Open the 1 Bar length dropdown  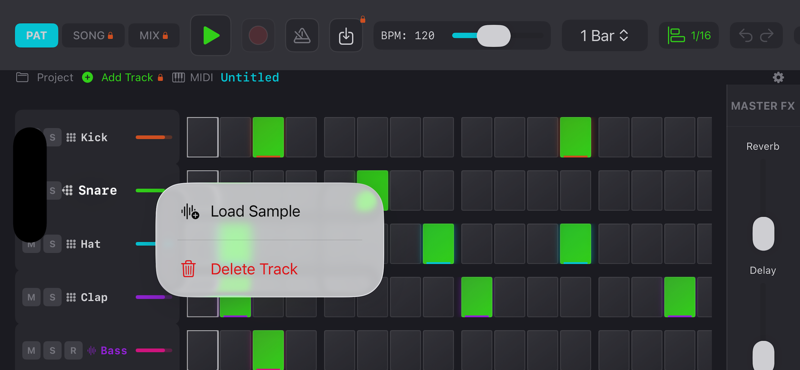coord(605,35)
